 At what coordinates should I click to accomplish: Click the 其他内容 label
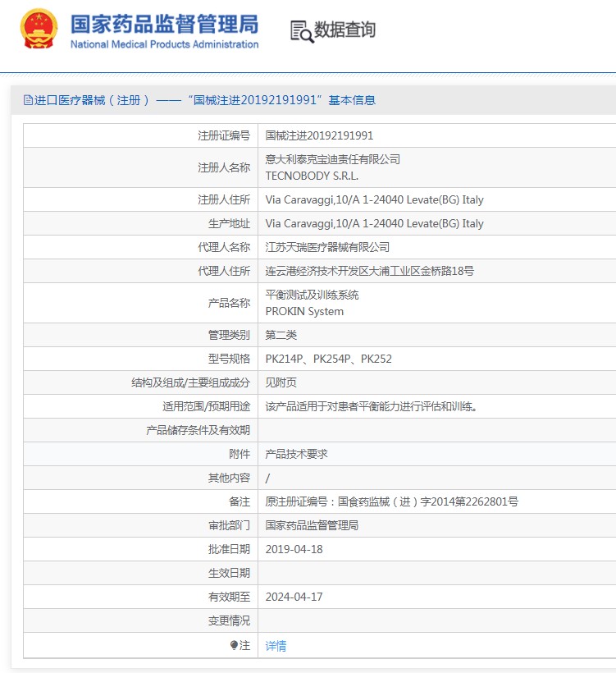click(x=229, y=478)
